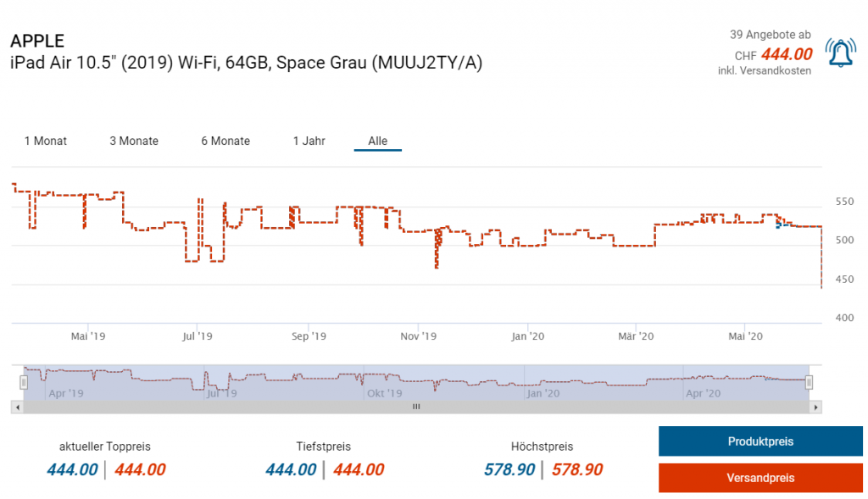Click the navigator right scroll arrow
The image size is (868, 499).
coord(815,408)
